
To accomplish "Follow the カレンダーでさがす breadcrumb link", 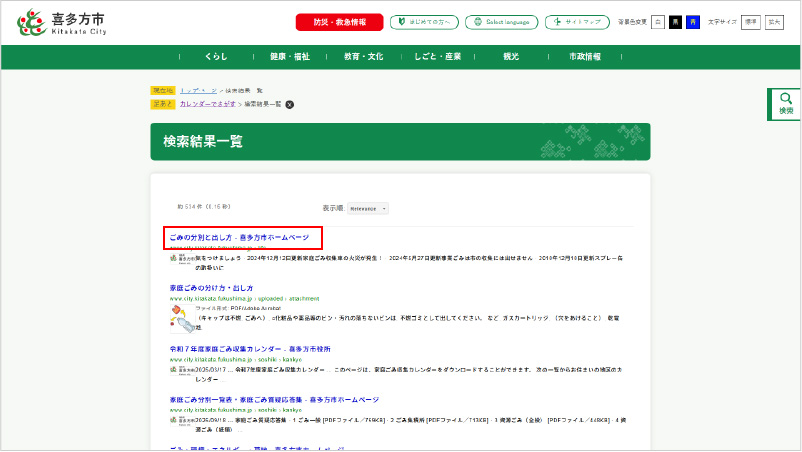I will [x=208, y=104].
